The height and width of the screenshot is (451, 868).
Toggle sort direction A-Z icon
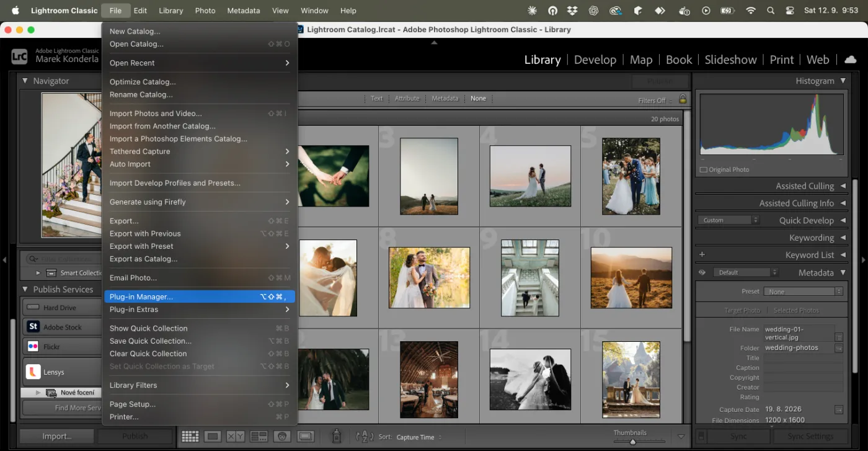(365, 437)
